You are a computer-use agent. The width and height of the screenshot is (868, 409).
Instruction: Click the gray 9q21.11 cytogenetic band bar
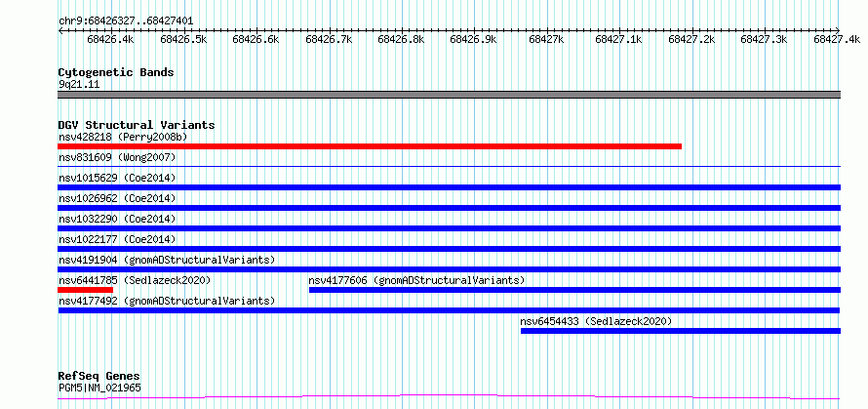(x=449, y=95)
